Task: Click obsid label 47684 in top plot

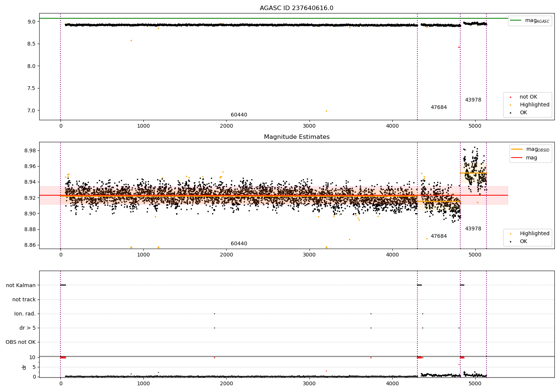Action: point(439,108)
